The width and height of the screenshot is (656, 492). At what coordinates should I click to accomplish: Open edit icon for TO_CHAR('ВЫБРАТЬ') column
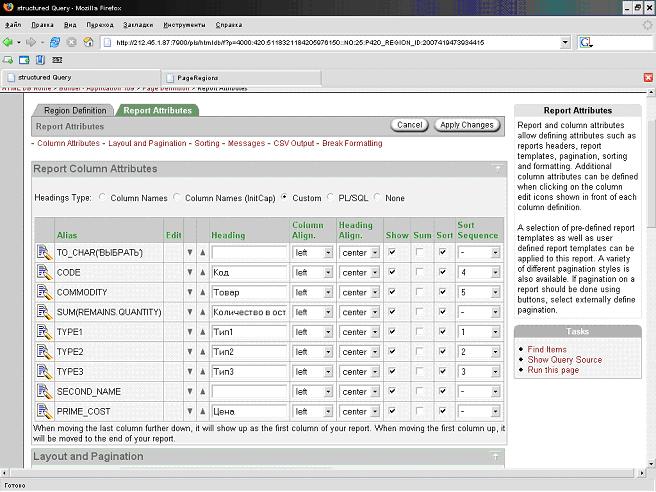44,253
